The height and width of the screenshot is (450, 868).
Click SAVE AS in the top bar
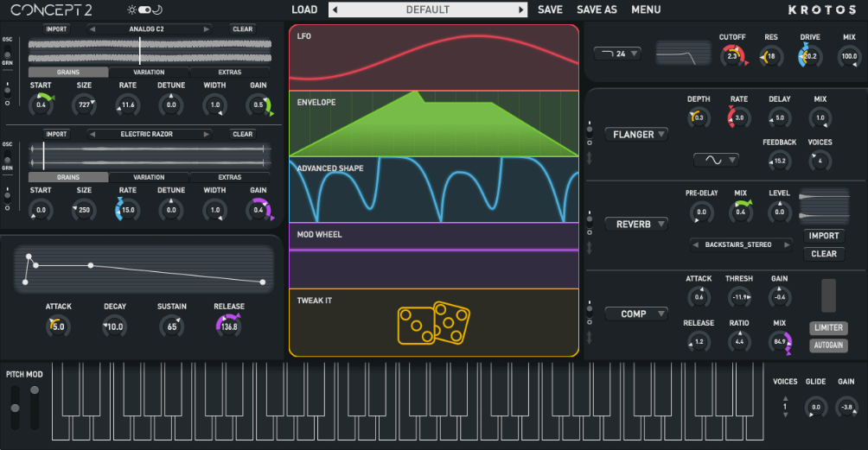[597, 10]
